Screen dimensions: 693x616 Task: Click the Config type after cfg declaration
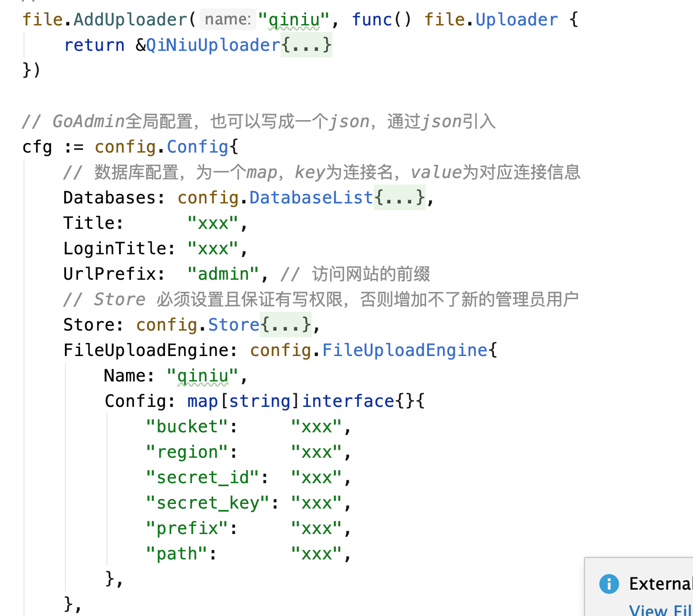pos(197,147)
